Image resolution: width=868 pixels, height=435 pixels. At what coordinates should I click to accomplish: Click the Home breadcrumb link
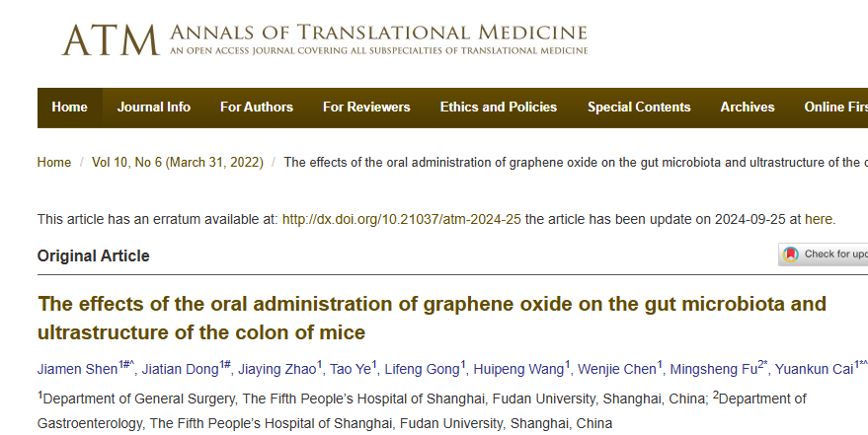[x=53, y=163]
